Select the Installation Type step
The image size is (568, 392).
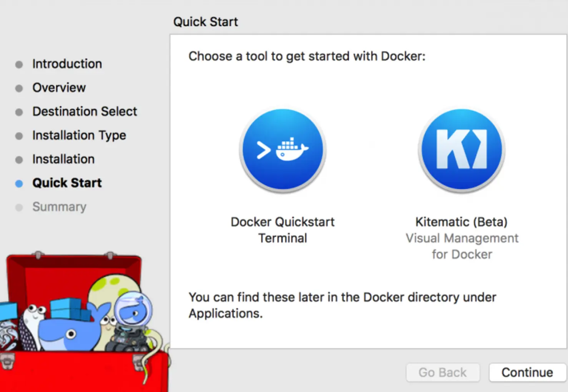pyautogui.click(x=79, y=135)
